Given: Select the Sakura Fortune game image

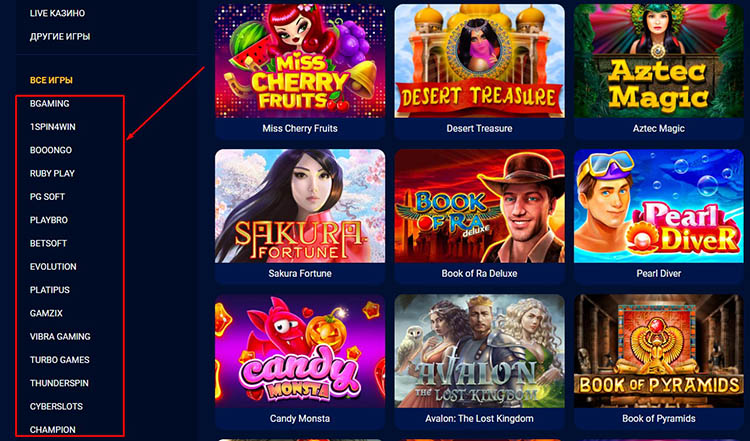Looking at the screenshot, I should click(300, 206).
